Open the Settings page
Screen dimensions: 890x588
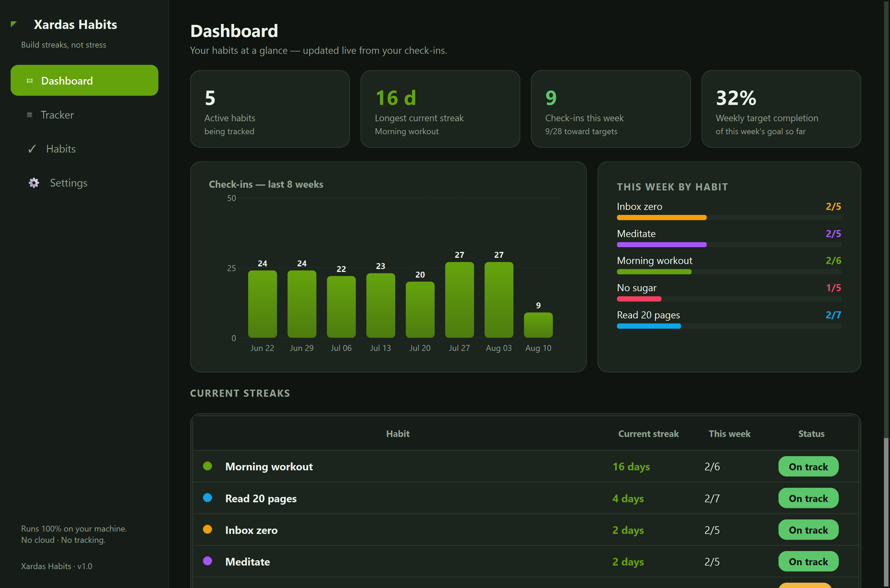84,183
